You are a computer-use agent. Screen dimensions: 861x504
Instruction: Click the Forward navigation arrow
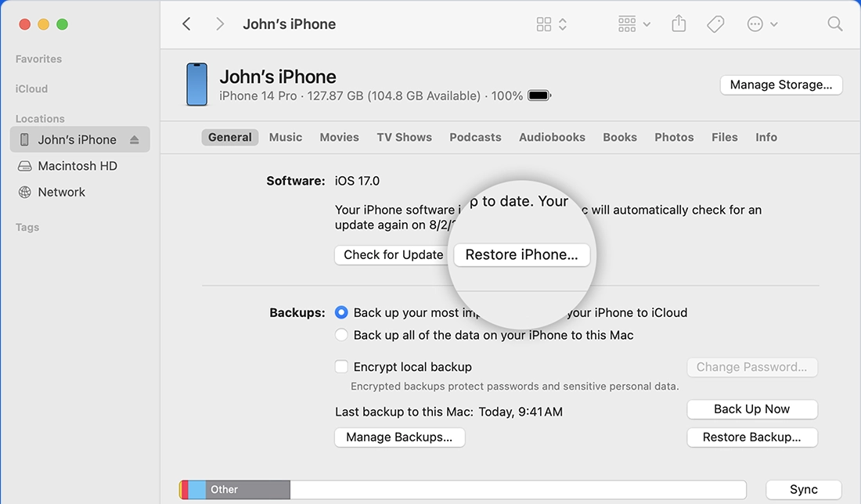tap(220, 23)
